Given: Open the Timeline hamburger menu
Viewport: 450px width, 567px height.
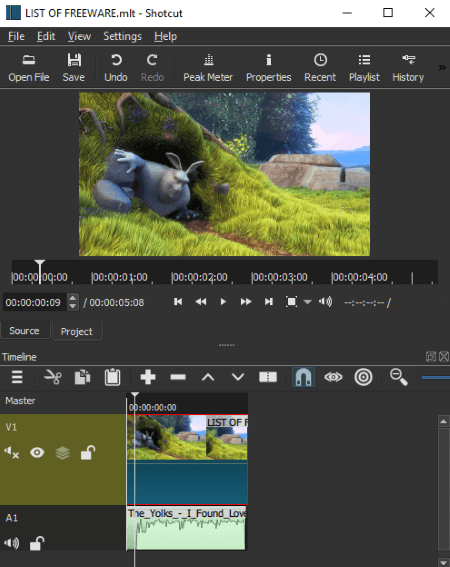Looking at the screenshot, I should (x=17, y=377).
